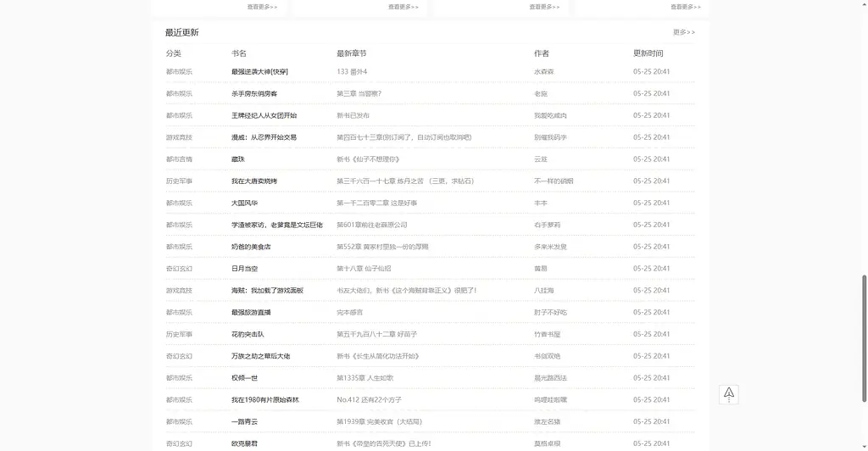
Task: Open the novel 我在大唐卖烧烤
Action: pyautogui.click(x=253, y=181)
